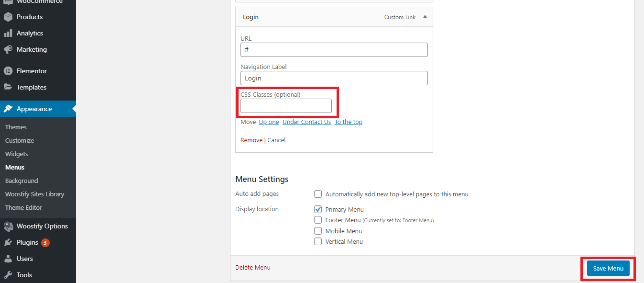Enable automatically add new top-level pages

click(318, 194)
